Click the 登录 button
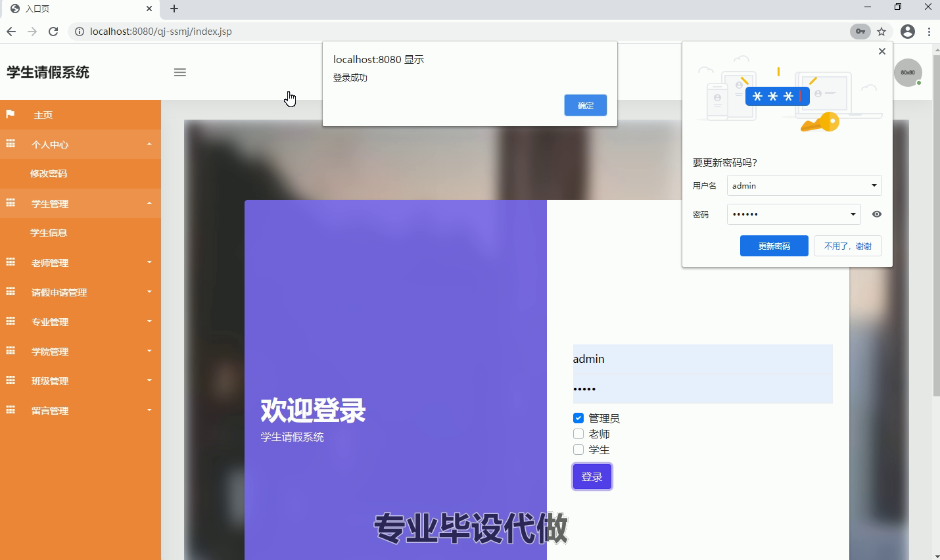940x560 pixels. [592, 477]
